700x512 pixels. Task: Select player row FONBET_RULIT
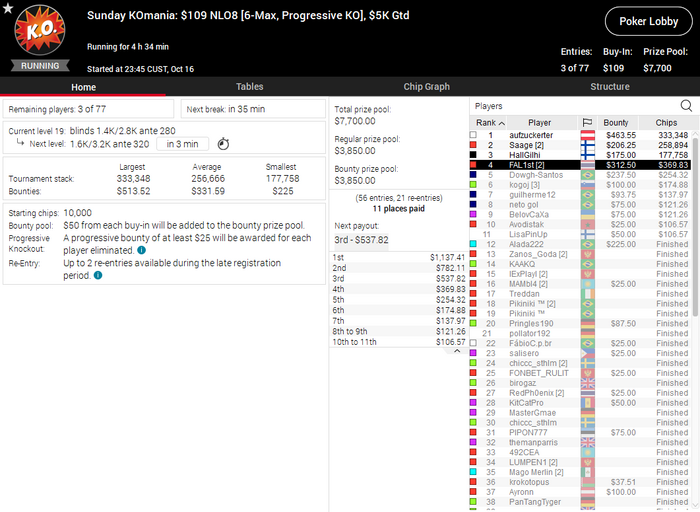[580, 373]
